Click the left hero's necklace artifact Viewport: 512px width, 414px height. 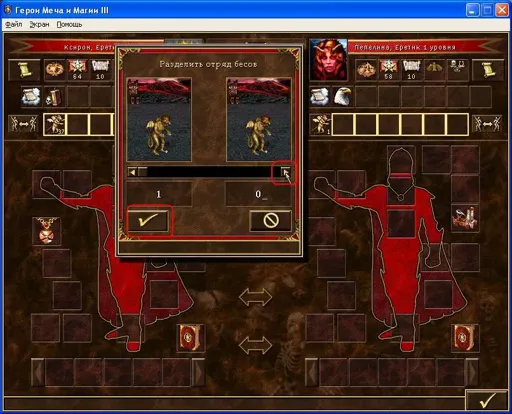pos(47,231)
